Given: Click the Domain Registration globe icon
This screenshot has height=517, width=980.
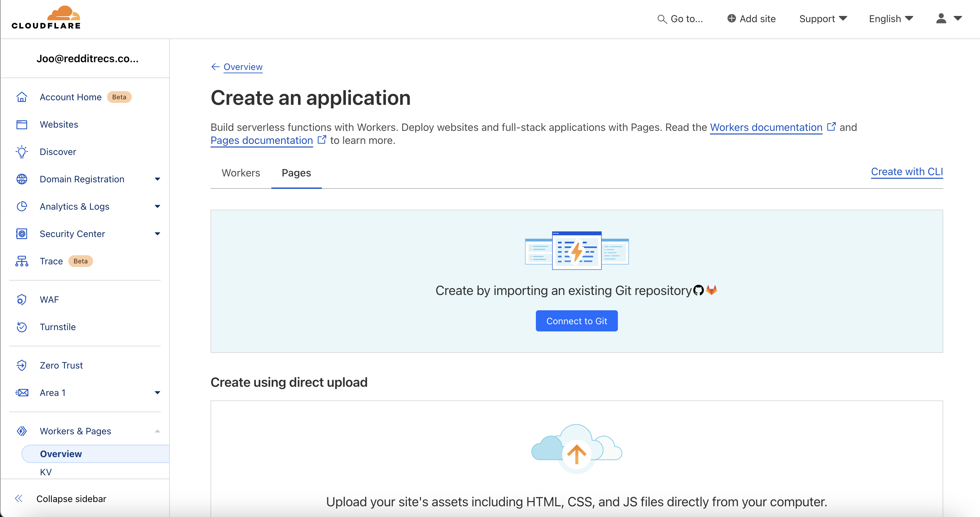Looking at the screenshot, I should click(x=22, y=179).
